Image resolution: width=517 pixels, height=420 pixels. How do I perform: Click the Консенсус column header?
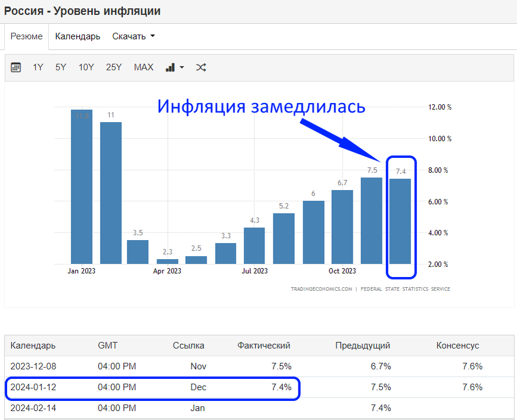click(457, 346)
